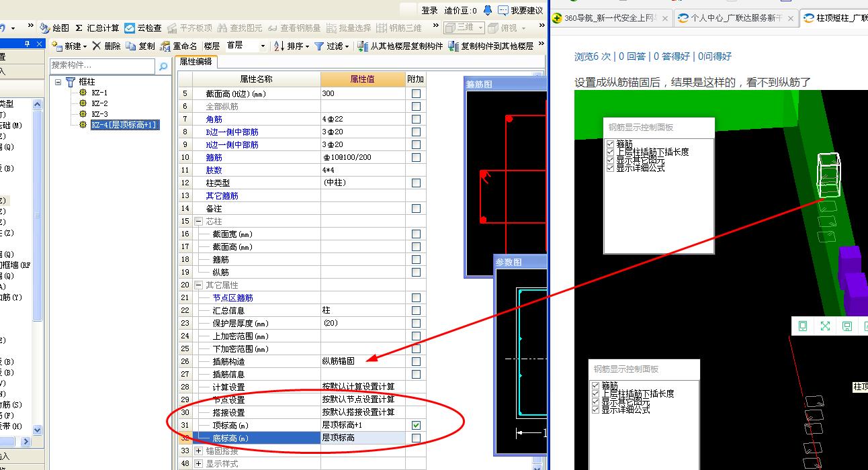Viewport: 868px width, 470px height.
Task: Open 钢筋三维 rebar 3D view
Action: coord(399,28)
